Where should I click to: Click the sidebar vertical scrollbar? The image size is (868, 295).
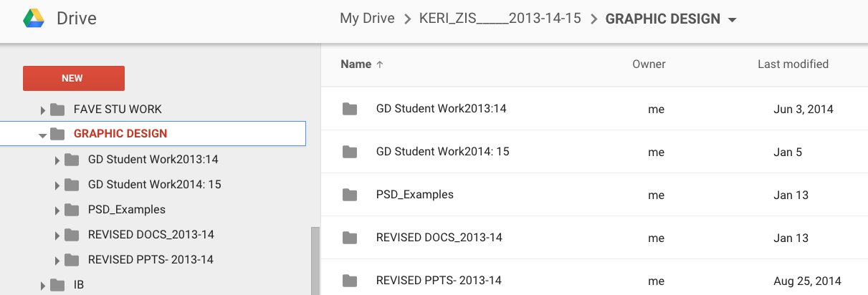click(x=314, y=261)
